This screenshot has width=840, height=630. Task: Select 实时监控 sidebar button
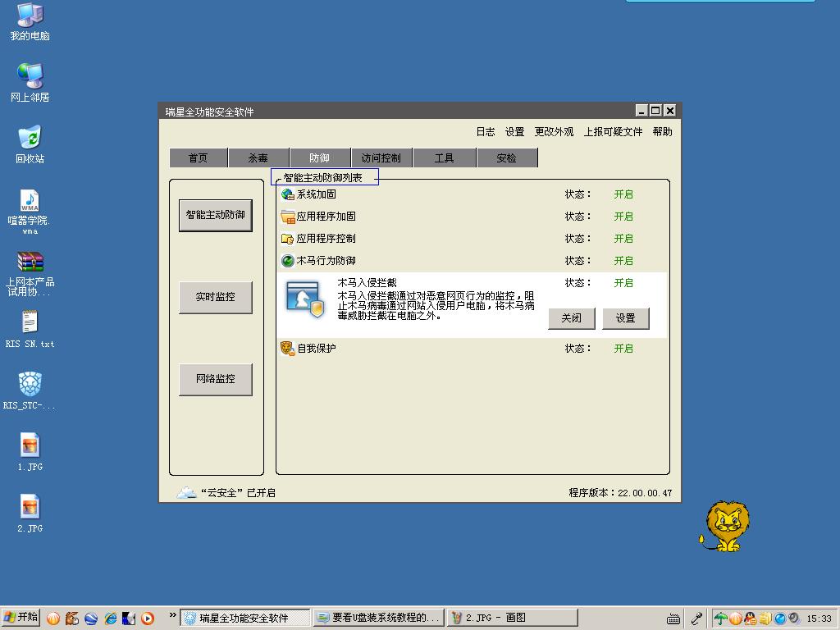coord(216,297)
